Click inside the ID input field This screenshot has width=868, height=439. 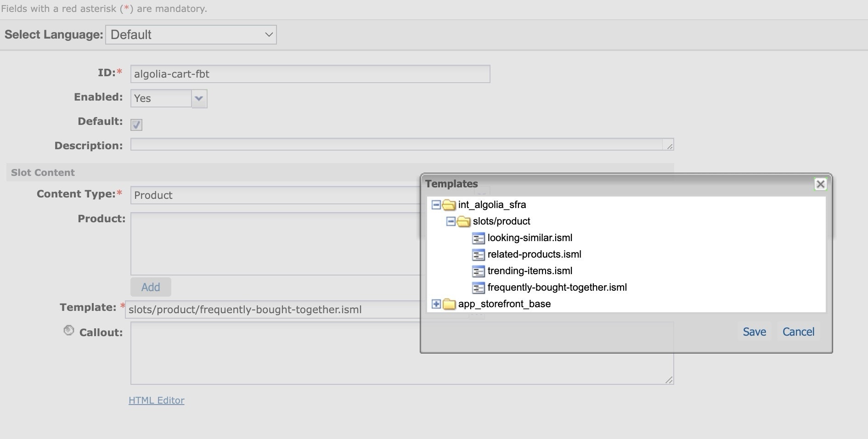click(310, 73)
